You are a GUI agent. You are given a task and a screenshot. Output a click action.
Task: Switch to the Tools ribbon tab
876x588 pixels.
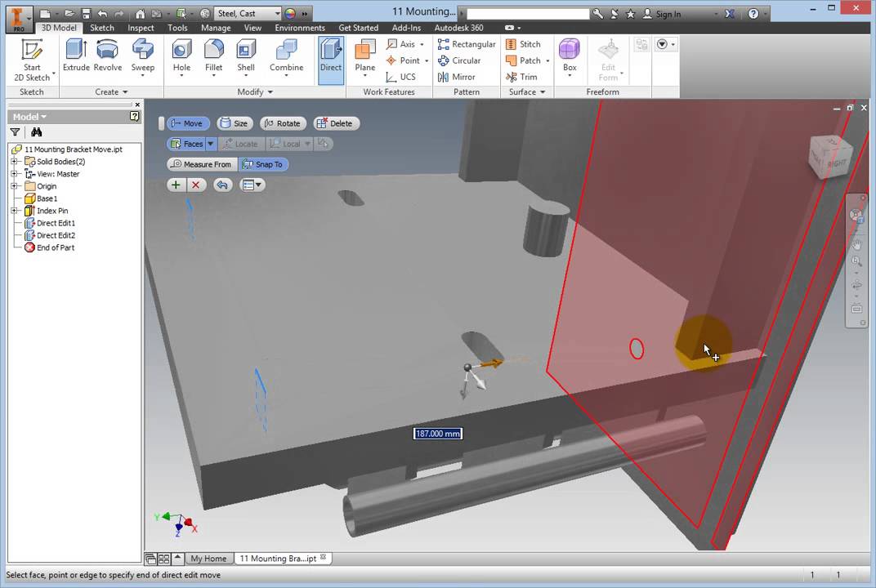[177, 28]
